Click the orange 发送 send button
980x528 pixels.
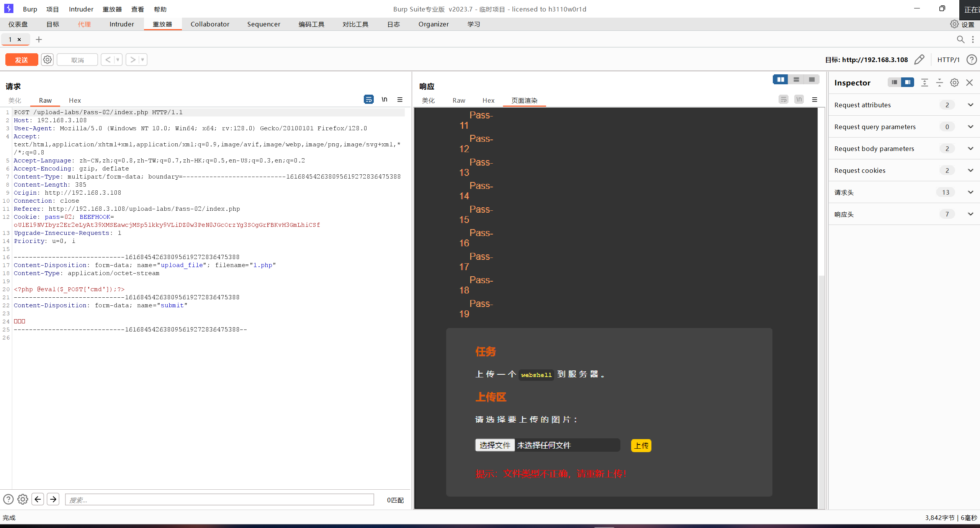coord(21,60)
